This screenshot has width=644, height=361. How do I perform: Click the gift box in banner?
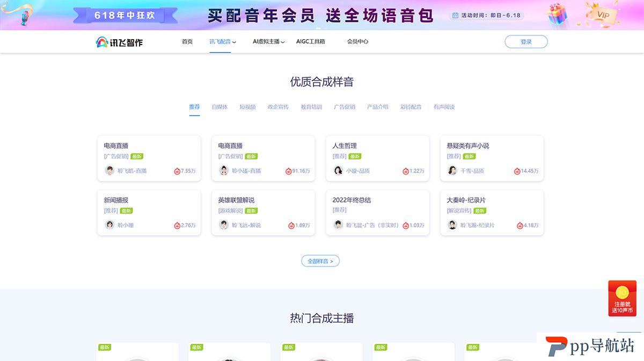point(559,14)
